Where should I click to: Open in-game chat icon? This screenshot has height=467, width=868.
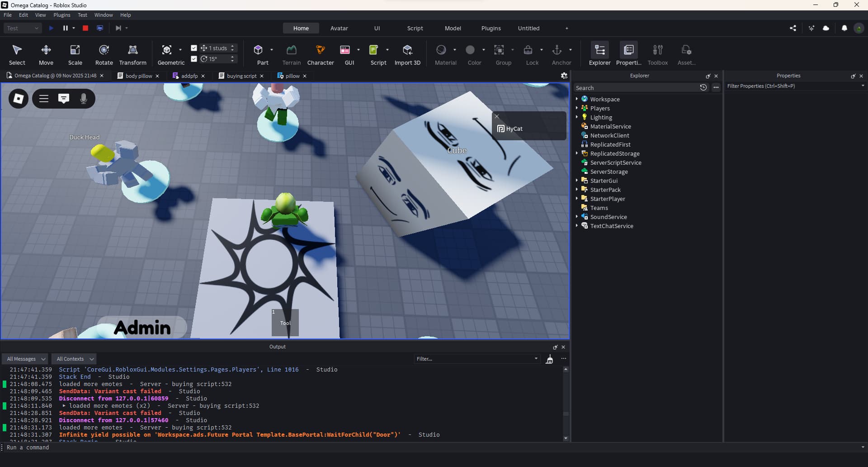(x=64, y=98)
